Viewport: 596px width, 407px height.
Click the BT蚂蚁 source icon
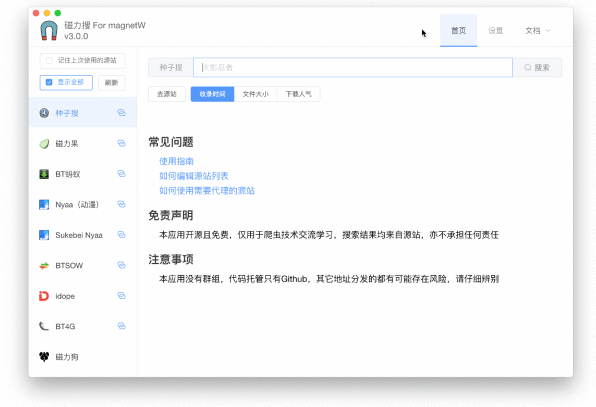44,174
